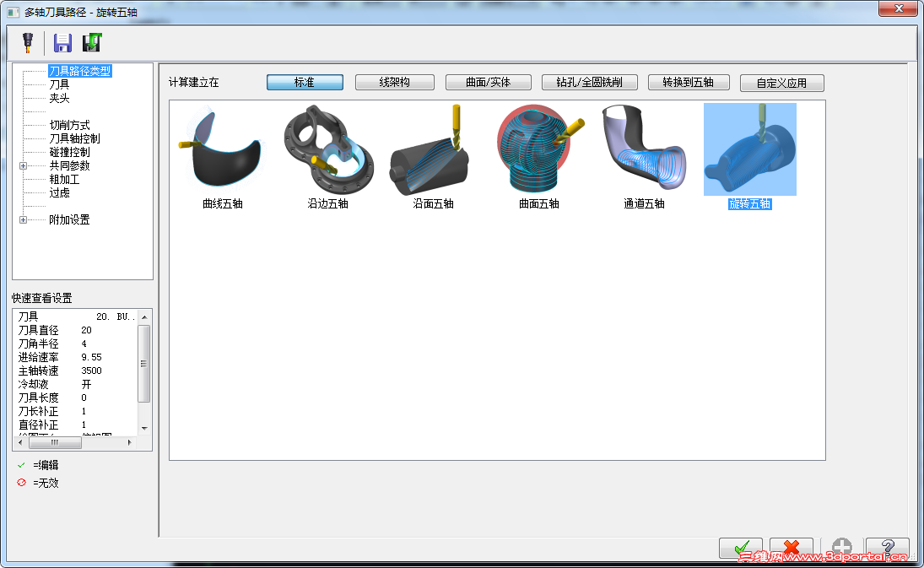Cancel with the red X button
Viewport: 924px width, 568px height.
point(791,548)
